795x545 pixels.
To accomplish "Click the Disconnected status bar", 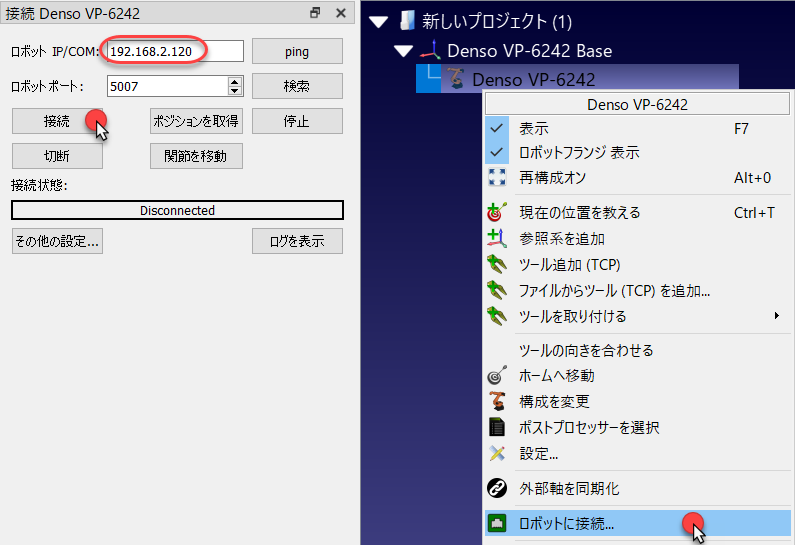I will point(177,210).
